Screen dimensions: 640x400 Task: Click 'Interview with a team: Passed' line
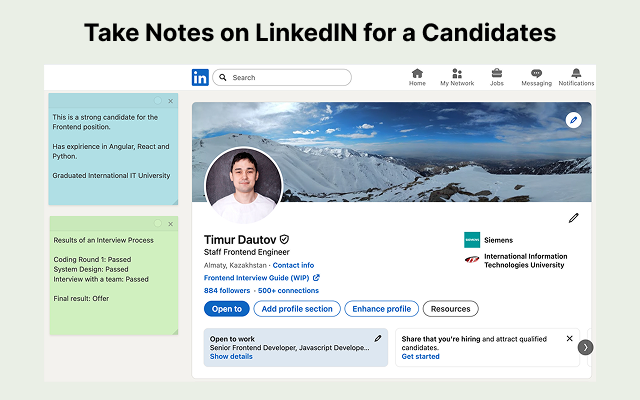tap(101, 279)
